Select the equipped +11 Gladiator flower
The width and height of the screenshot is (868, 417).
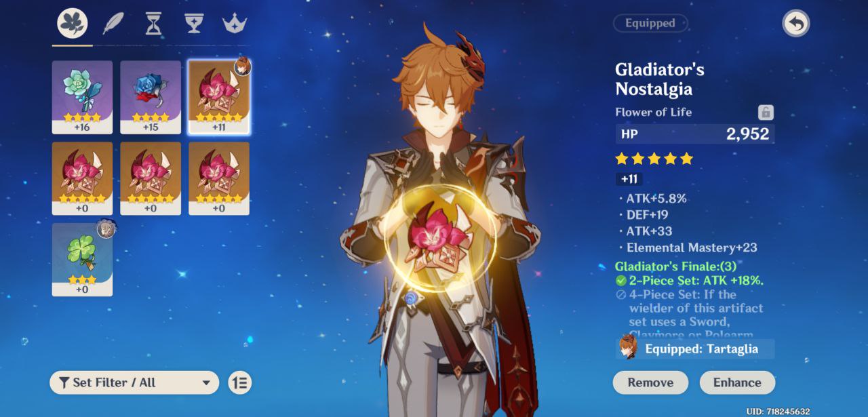tap(218, 97)
